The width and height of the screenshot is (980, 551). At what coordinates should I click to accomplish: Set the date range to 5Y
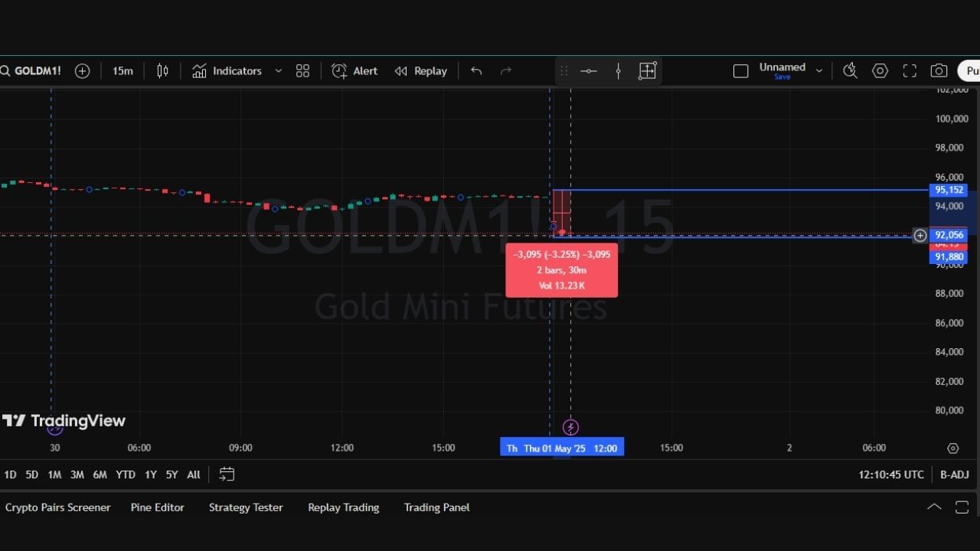pos(172,474)
